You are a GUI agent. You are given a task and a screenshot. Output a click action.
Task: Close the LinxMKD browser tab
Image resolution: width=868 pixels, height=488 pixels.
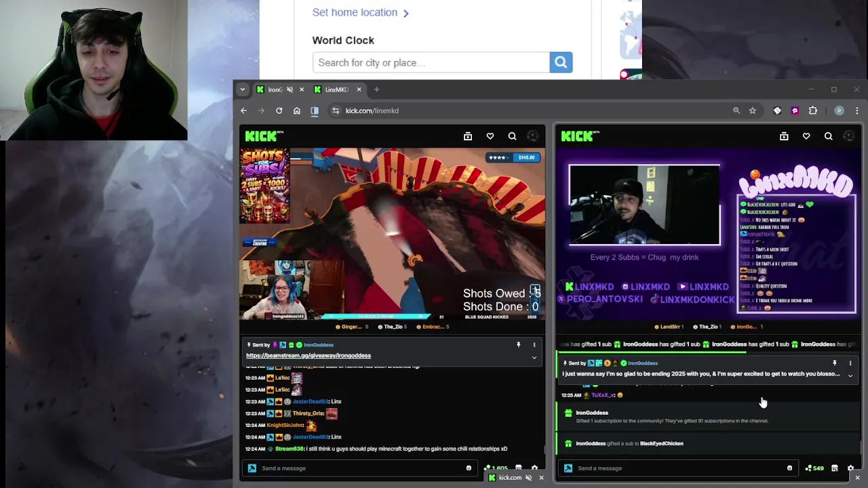coord(359,89)
